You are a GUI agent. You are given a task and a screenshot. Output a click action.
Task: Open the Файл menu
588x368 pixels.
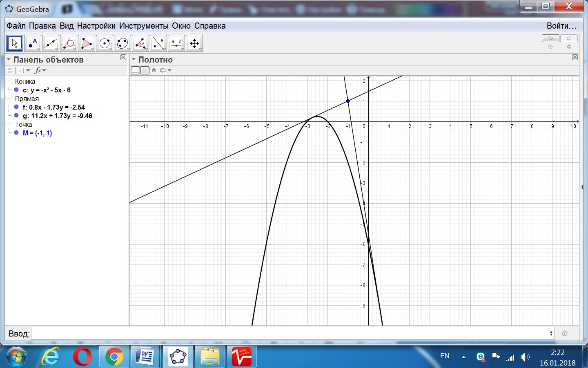16,26
